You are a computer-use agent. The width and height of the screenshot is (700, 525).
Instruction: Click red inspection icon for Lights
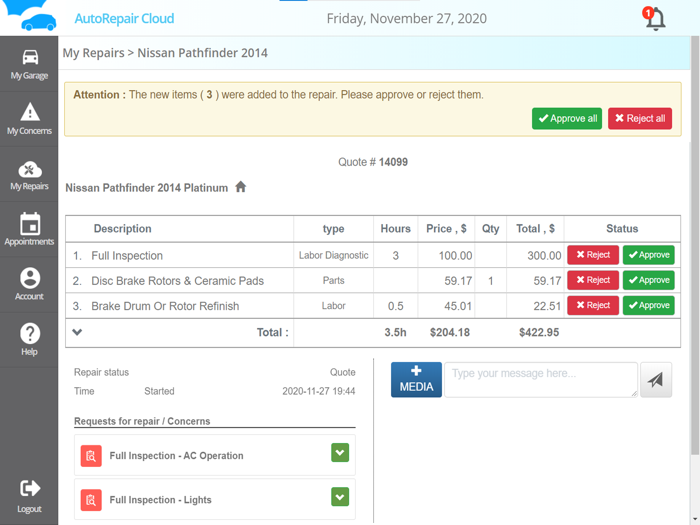click(x=91, y=500)
